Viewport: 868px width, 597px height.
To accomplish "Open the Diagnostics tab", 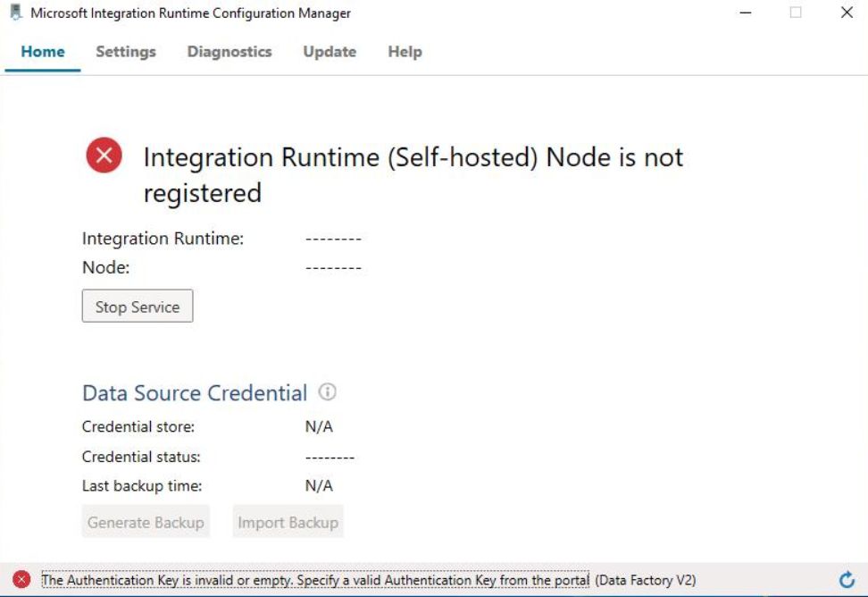I will pos(230,52).
